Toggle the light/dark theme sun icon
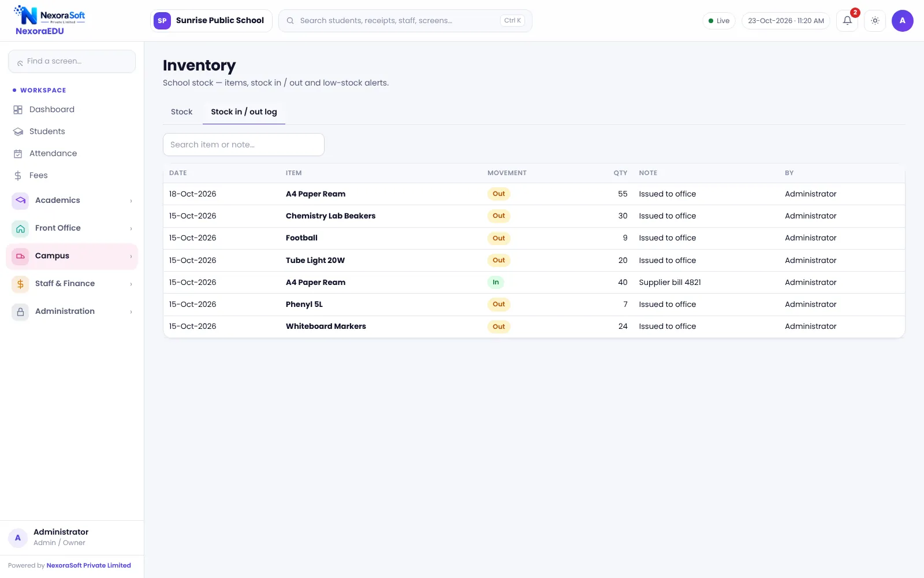The width and height of the screenshot is (924, 578). coord(875,21)
